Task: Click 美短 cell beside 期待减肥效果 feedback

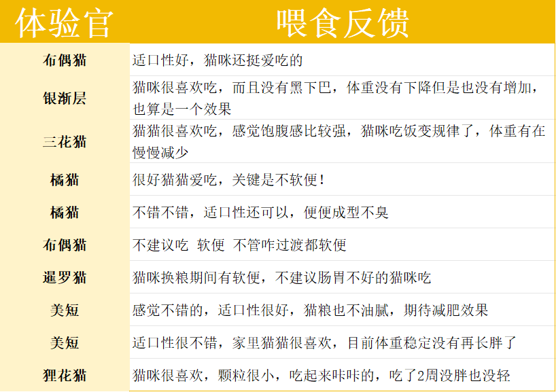Action: click(x=65, y=310)
